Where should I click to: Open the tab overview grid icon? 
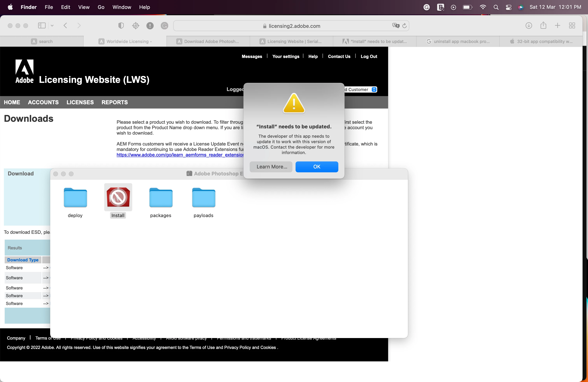pyautogui.click(x=572, y=25)
